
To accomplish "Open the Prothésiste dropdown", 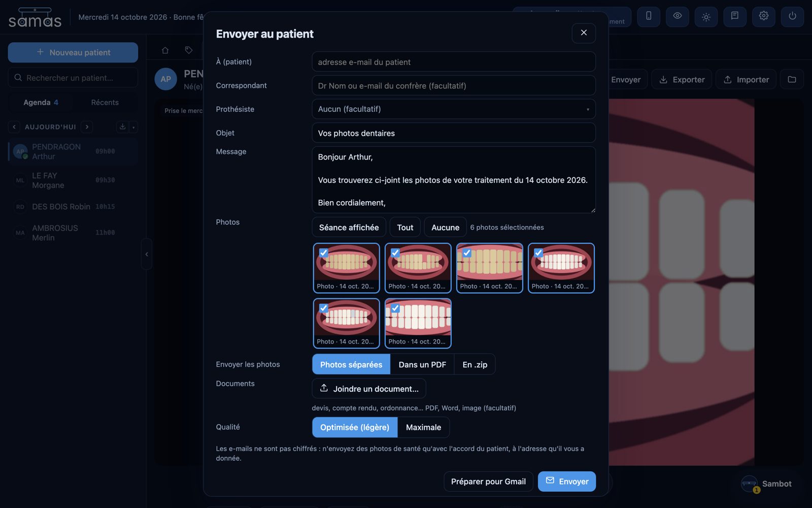I will point(454,109).
